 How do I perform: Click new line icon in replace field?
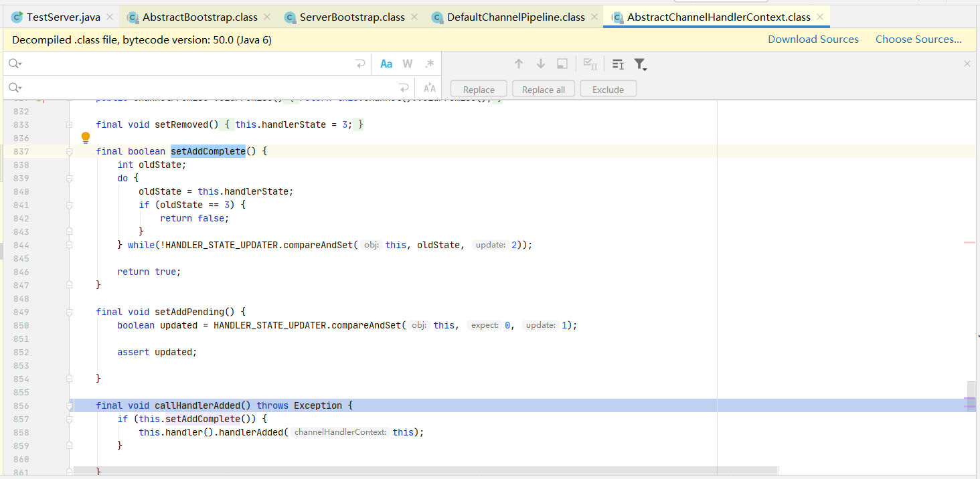pyautogui.click(x=404, y=88)
